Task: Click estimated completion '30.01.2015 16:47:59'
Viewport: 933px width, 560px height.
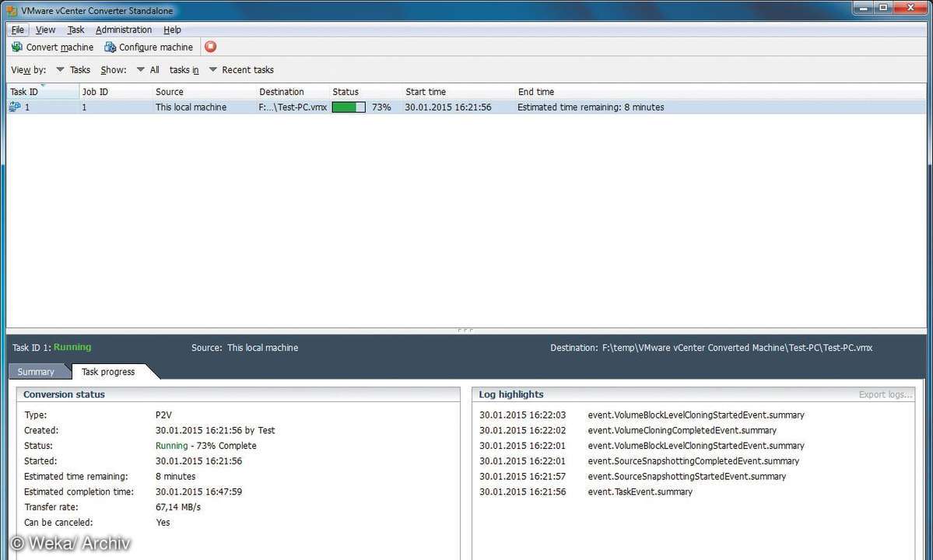Action: coord(198,492)
